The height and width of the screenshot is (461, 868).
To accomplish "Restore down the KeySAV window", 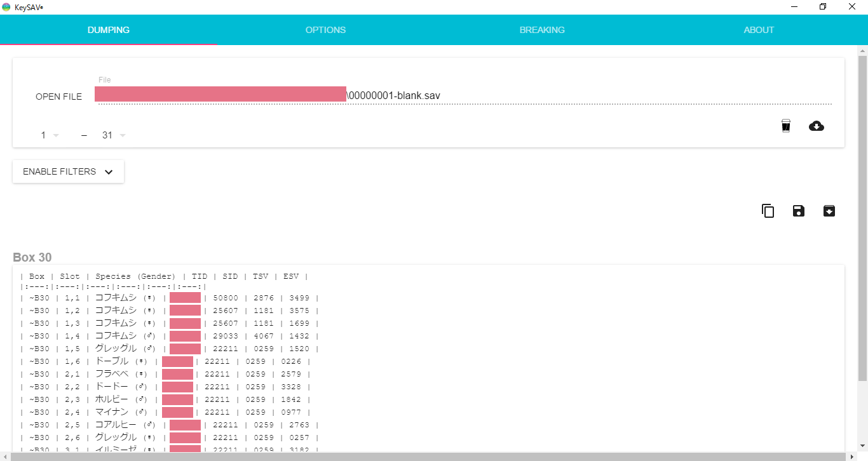I will 823,7.
